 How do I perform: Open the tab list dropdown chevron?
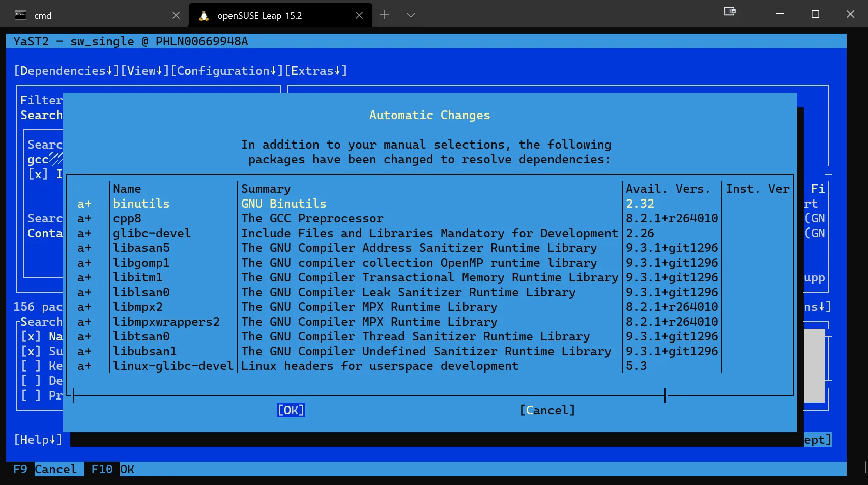411,15
